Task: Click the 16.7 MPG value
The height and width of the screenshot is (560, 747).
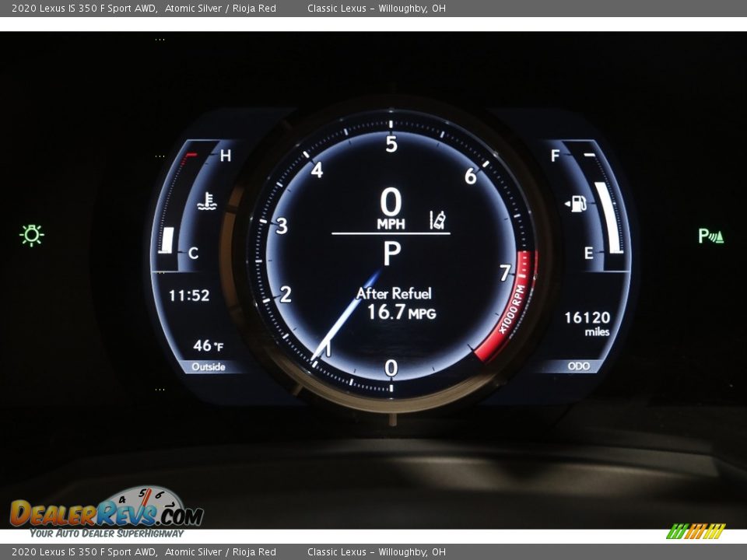Action: click(x=402, y=313)
